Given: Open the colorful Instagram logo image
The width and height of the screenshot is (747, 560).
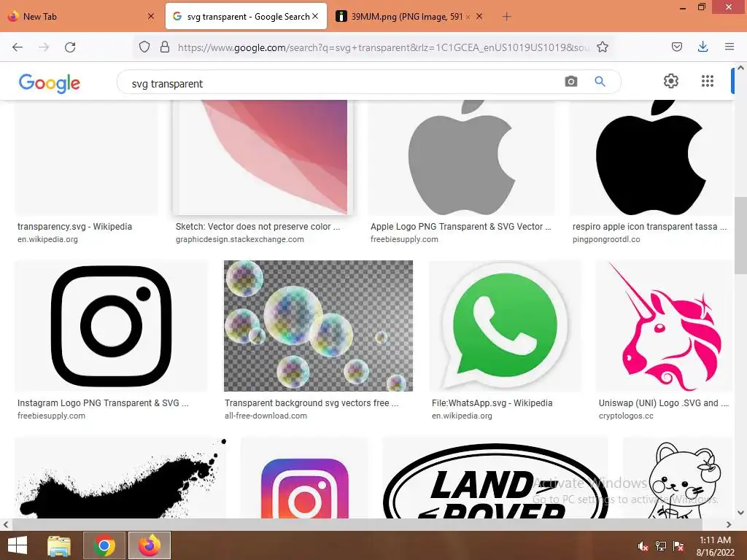Looking at the screenshot, I should [304, 478].
